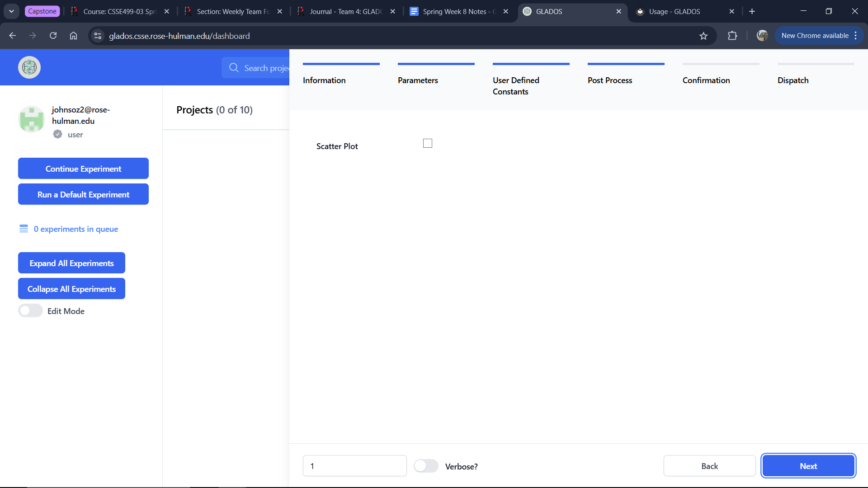
Task: Open the site information icon in the address bar
Action: pyautogui.click(x=98, y=36)
